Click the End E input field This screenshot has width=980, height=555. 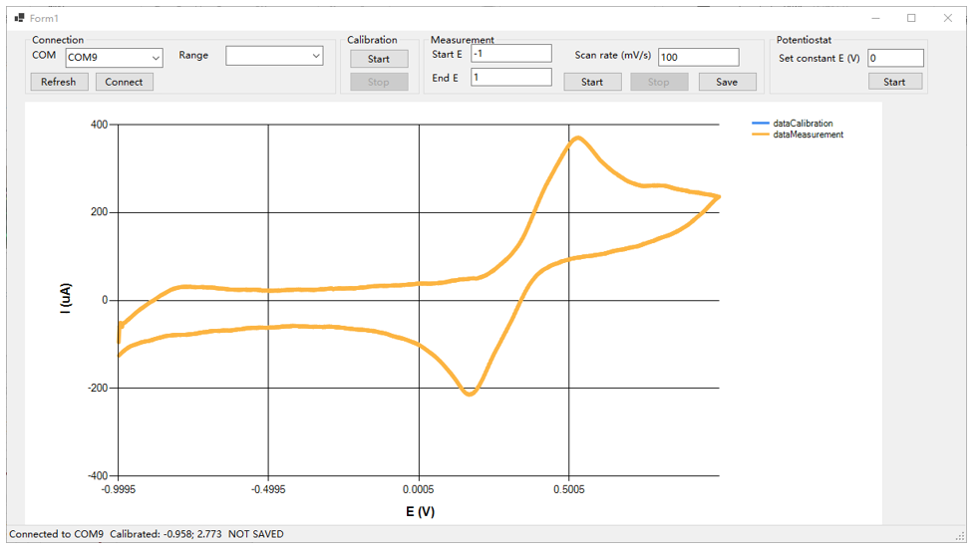510,77
